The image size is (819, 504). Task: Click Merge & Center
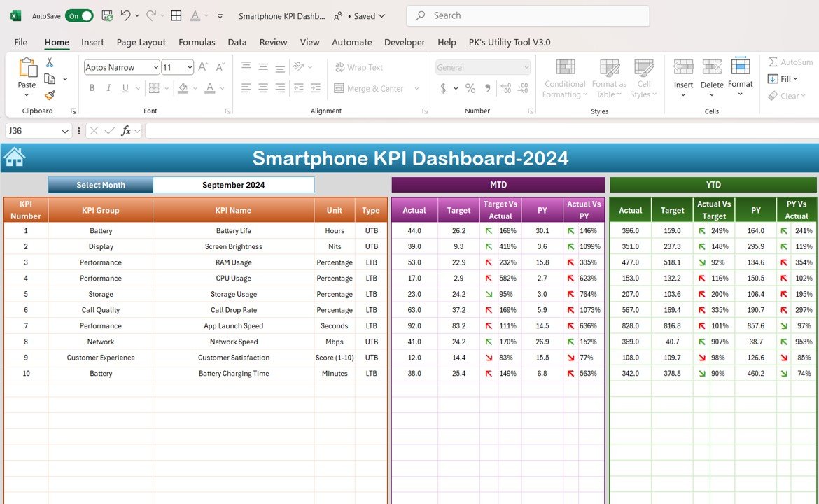[369, 89]
